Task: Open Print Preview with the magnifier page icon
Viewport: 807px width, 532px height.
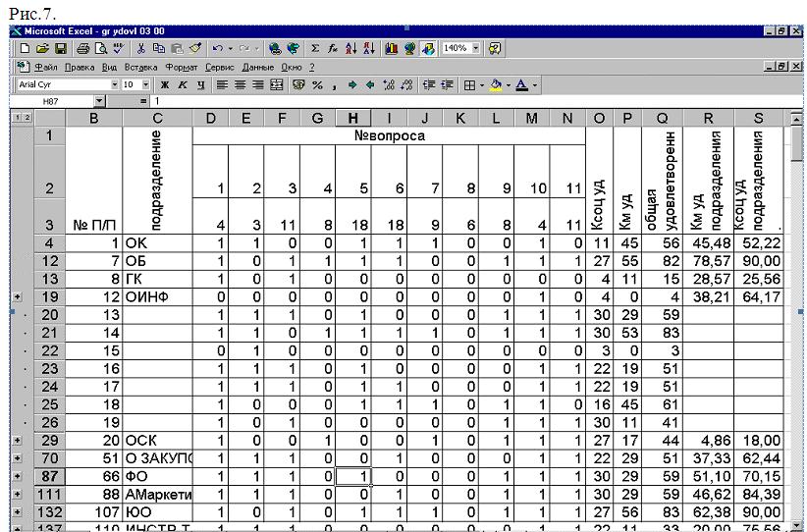Action: [101, 49]
